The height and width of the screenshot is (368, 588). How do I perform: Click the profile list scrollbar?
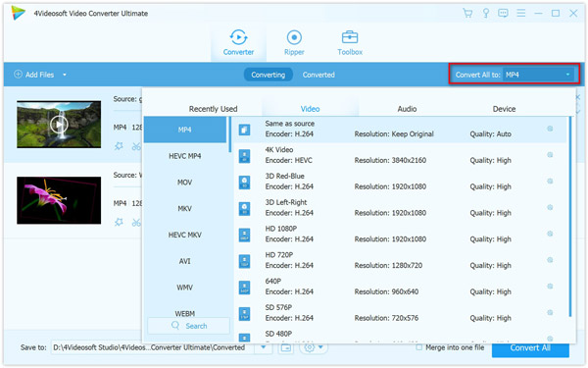click(x=570, y=216)
